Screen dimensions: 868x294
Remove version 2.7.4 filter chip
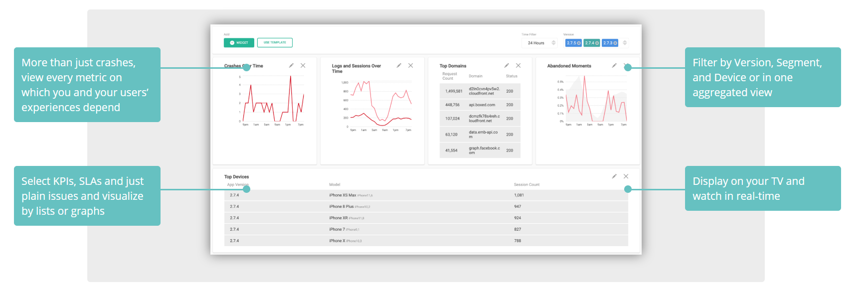(x=597, y=43)
